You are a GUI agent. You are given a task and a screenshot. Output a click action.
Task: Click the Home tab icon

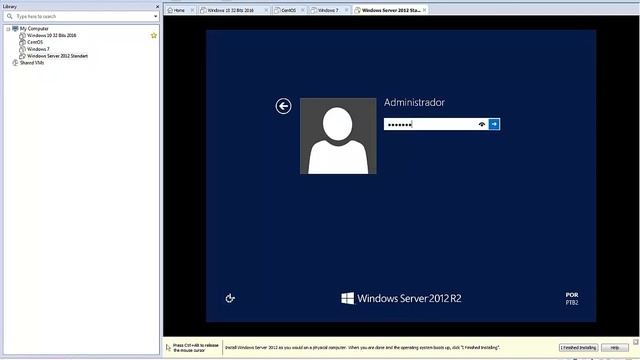(x=170, y=10)
